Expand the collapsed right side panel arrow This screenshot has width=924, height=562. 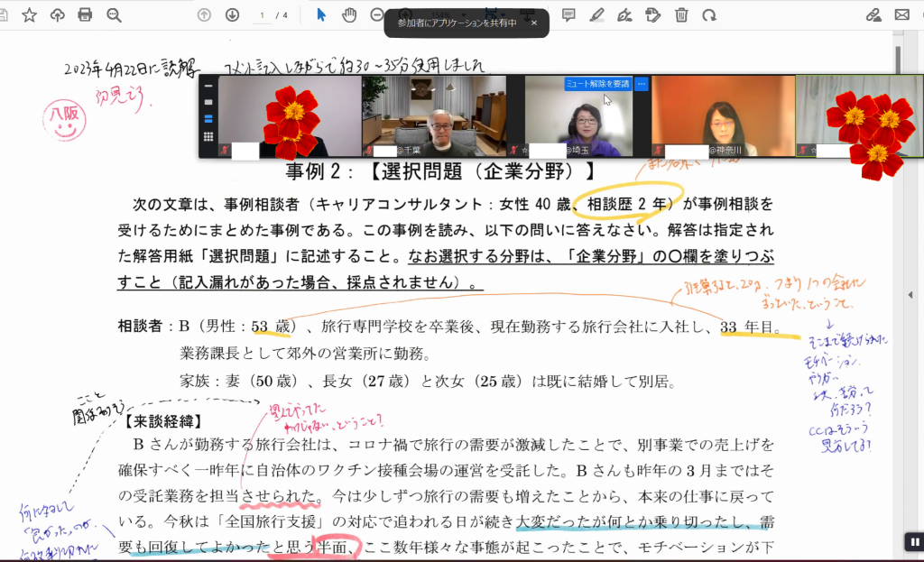click(x=910, y=295)
